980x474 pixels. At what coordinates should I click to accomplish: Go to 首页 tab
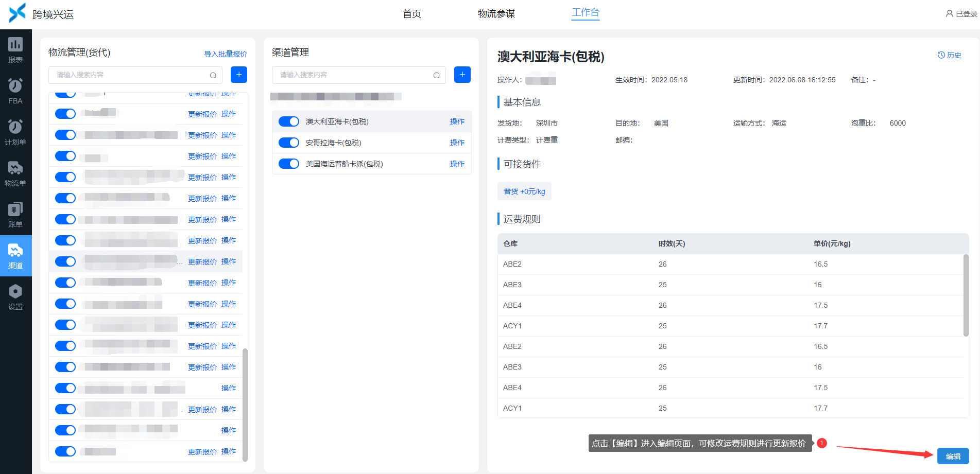pos(412,14)
